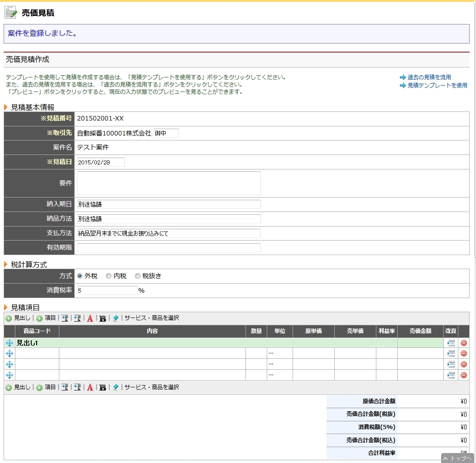Delete the first item row below 見出し1
Image resolution: width=476 pixels, height=463 pixels.
[x=464, y=353]
